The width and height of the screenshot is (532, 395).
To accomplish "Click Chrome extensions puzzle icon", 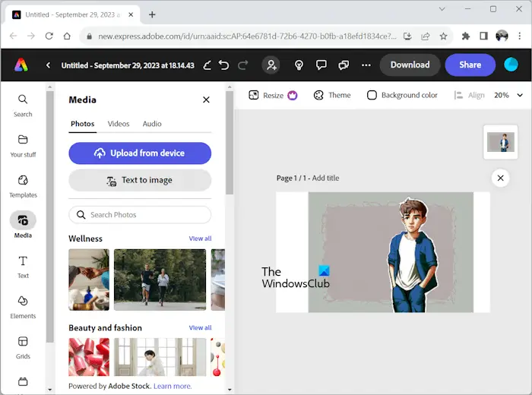I will [x=465, y=36].
